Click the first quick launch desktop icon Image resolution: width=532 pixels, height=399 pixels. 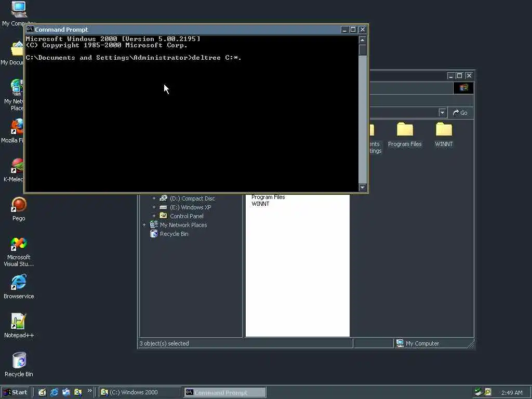pos(43,392)
